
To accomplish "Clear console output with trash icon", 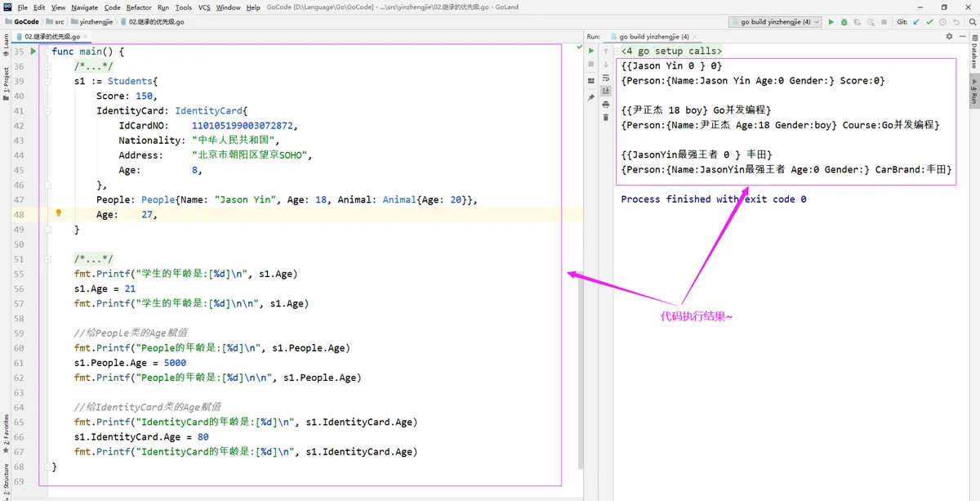I will click(x=606, y=118).
